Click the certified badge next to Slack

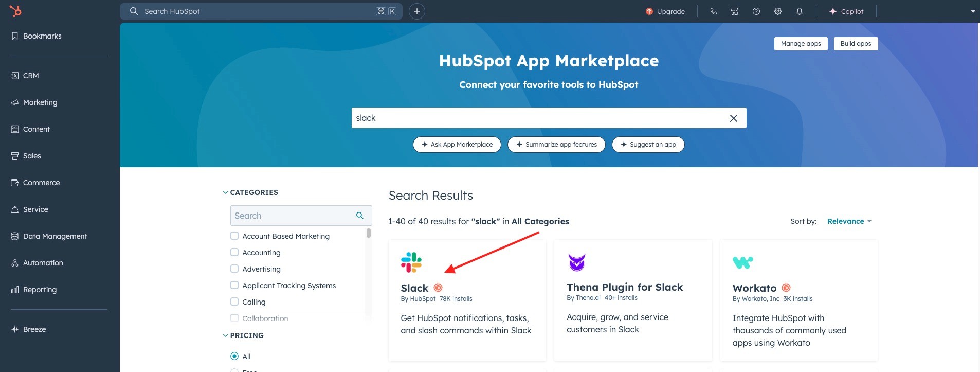tap(438, 288)
